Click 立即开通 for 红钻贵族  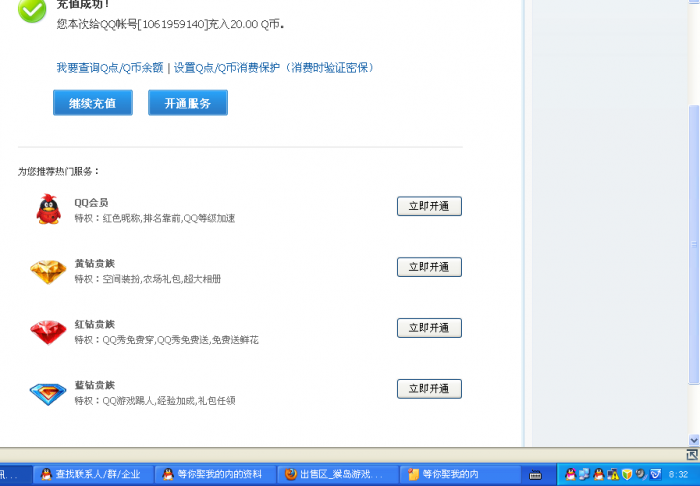(429, 328)
